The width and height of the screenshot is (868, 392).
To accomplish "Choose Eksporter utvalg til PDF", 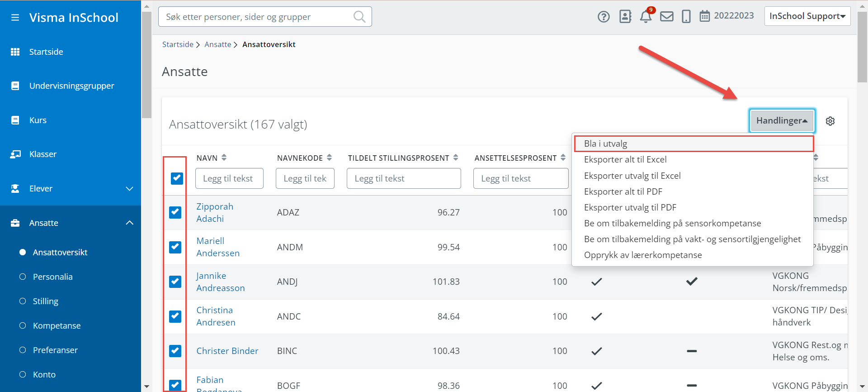I will pos(630,207).
